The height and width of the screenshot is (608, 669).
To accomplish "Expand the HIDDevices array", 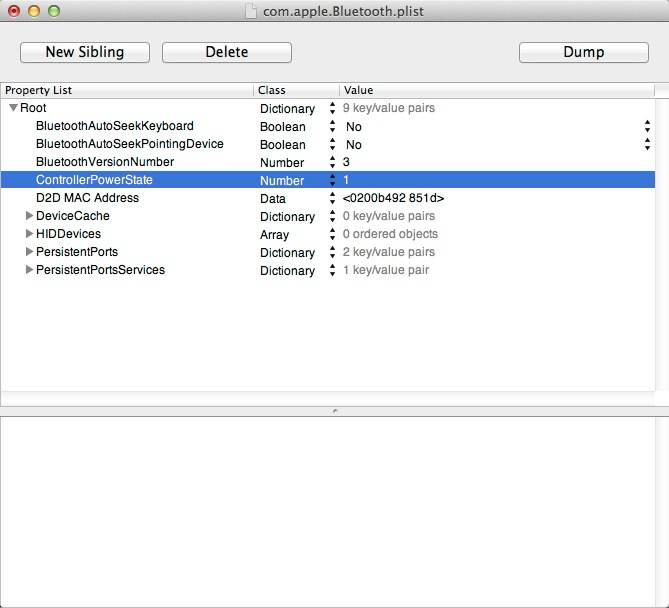I will coord(29,234).
